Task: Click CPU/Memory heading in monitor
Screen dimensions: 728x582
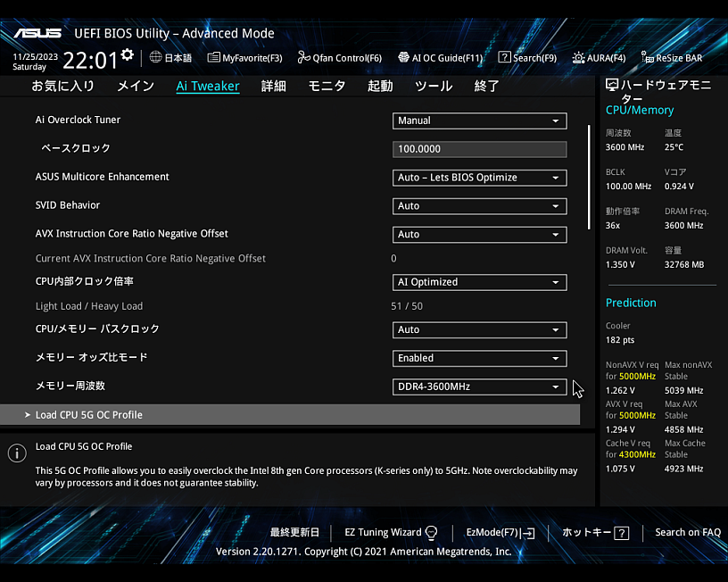Action: coord(640,111)
